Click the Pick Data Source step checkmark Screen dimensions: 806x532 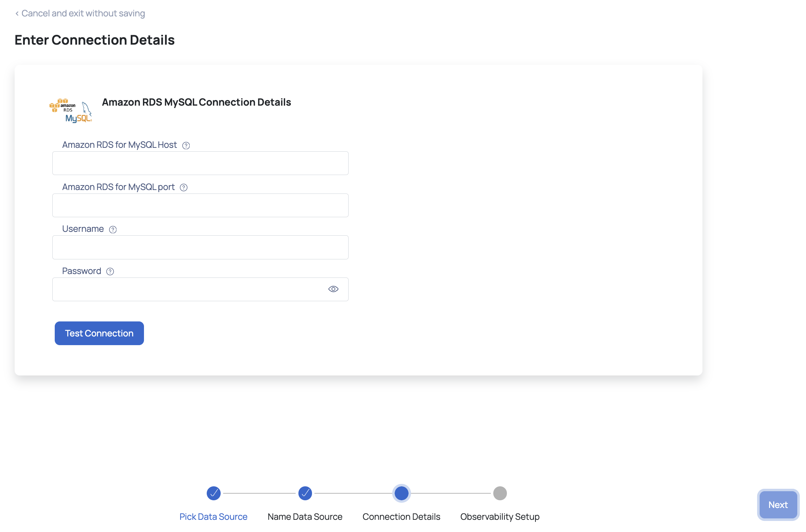tap(214, 493)
